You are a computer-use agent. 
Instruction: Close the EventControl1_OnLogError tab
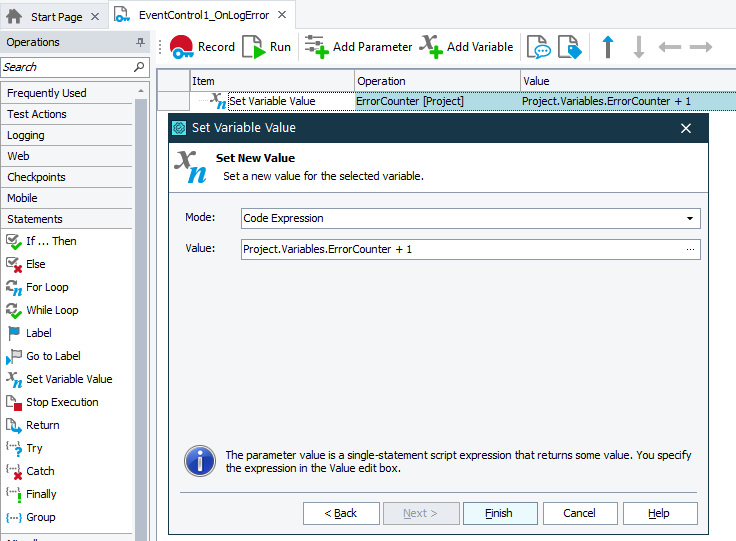[281, 17]
